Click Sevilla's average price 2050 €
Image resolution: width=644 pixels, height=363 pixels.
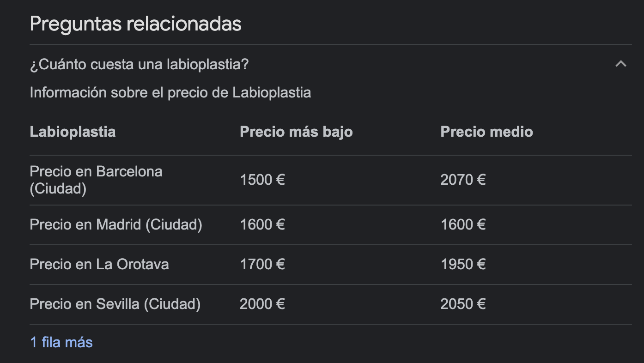[x=463, y=304]
